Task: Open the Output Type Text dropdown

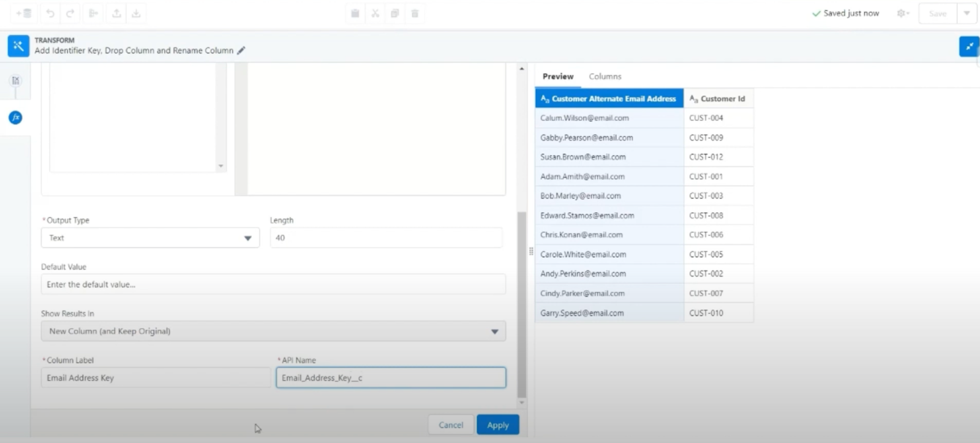Action: (150, 238)
